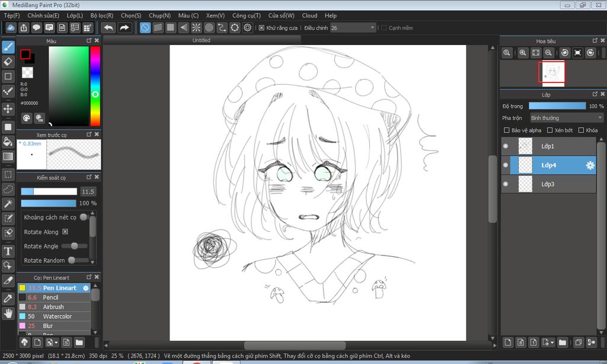Add a new layer in Layers panel
This screenshot has width=607, height=364.
(x=508, y=342)
